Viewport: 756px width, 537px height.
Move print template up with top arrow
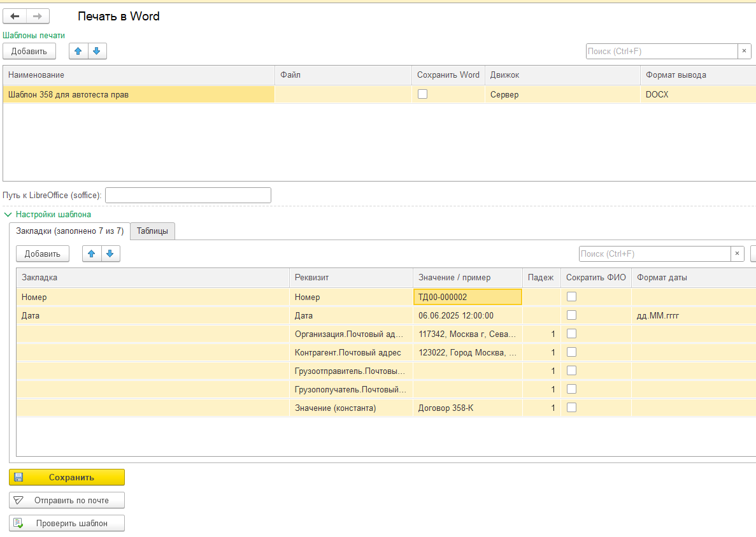point(78,51)
